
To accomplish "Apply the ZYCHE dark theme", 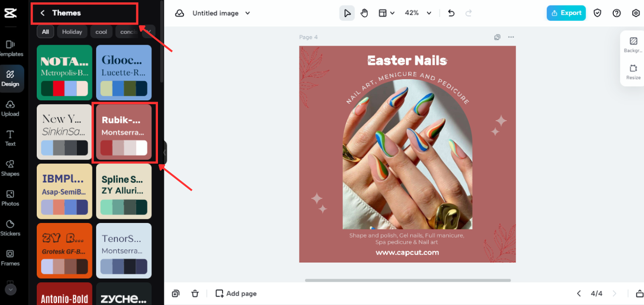I will tap(124, 293).
